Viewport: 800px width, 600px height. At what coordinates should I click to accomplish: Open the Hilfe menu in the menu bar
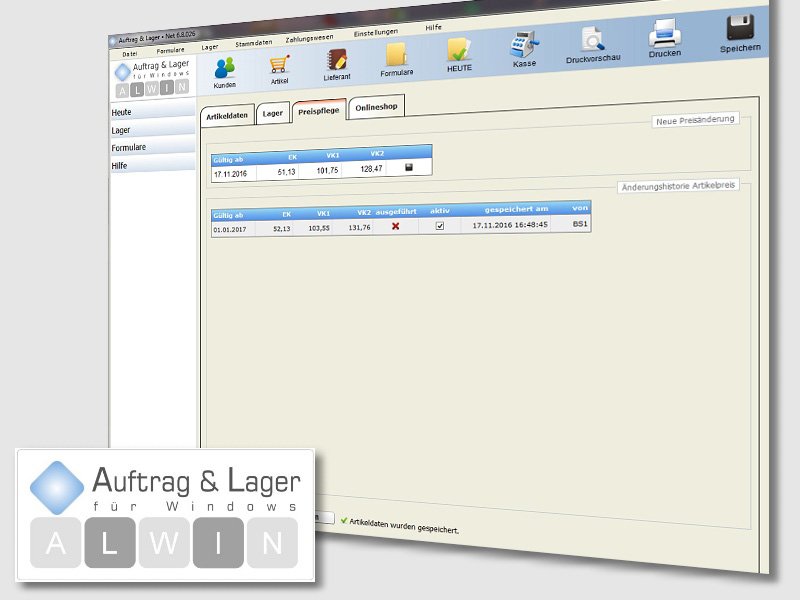[434, 28]
